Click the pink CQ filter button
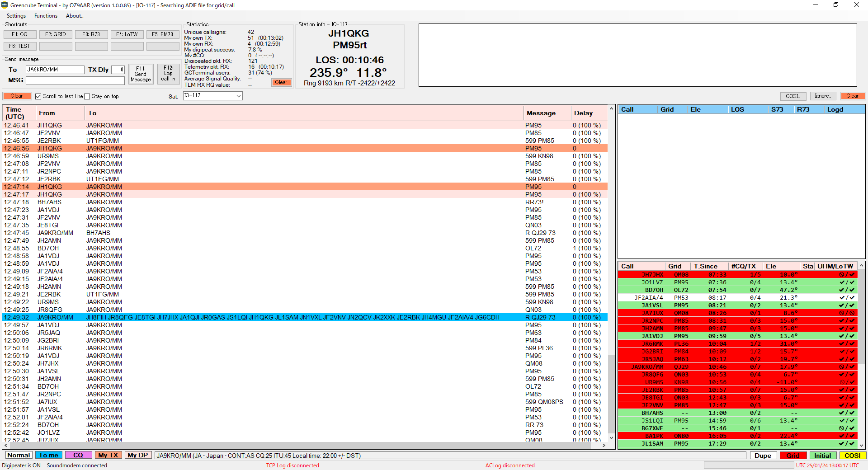This screenshot has width=868, height=470. 78,455
